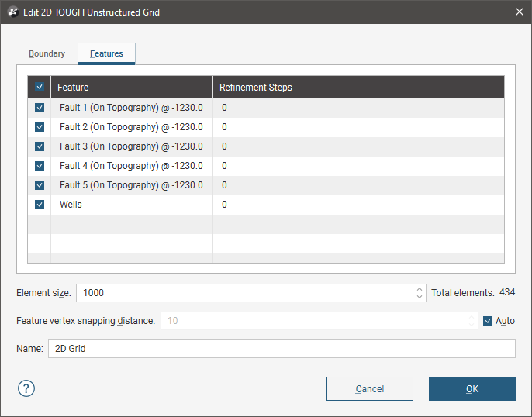Uncheck the Fault 3 feature checkbox
The width and height of the screenshot is (532, 417).
pos(40,146)
